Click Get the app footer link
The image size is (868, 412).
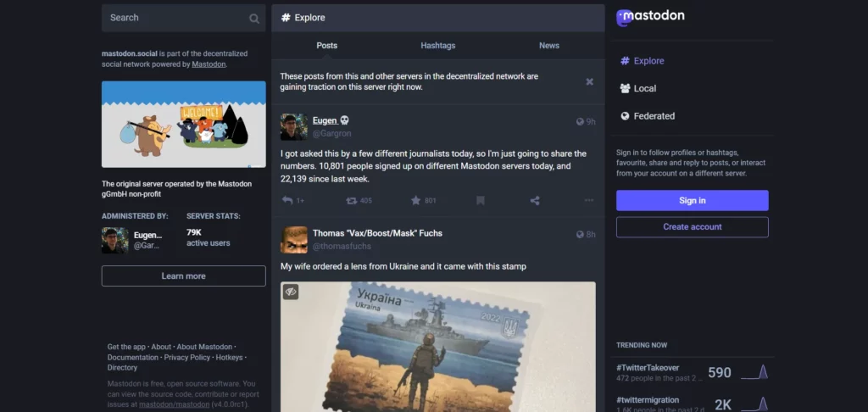[x=126, y=348]
